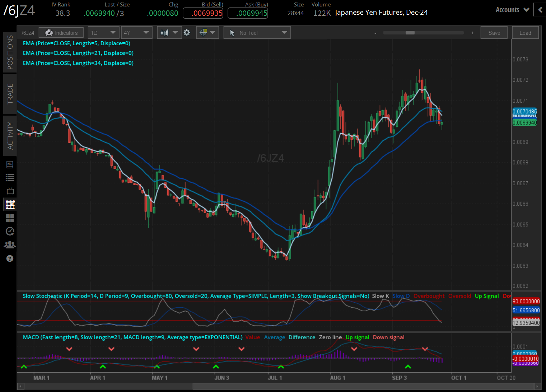Switch to the Positions tab
This screenshot has width=546, height=392.
tap(10, 52)
